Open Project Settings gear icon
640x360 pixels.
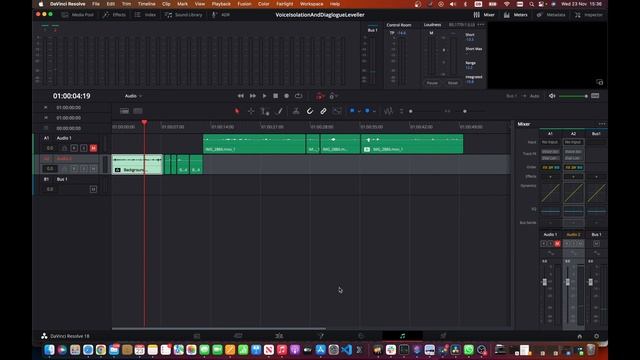click(596, 336)
